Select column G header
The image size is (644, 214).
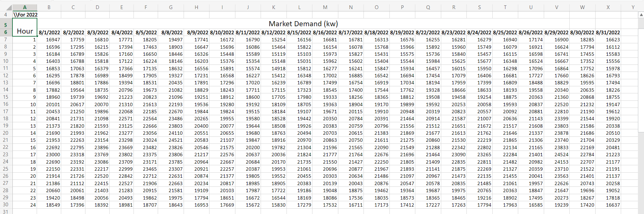(x=171, y=7)
